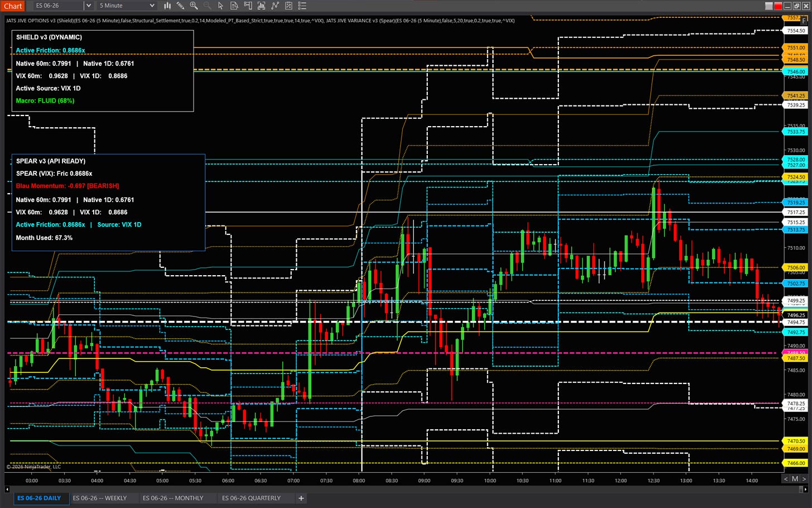The height and width of the screenshot is (508, 812).
Task: Toggle the F fixed scale button
Action: point(804,20)
